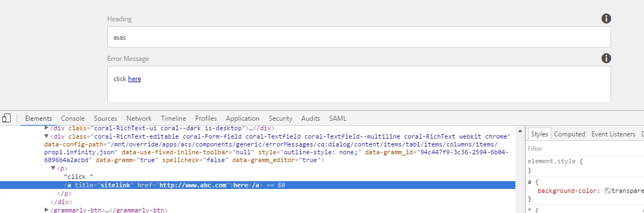Open the SAML tab
The width and height of the screenshot is (644, 213).
(x=338, y=118)
